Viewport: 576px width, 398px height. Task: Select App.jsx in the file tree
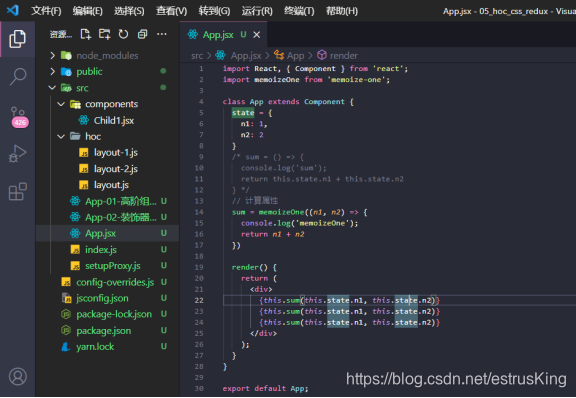point(107,233)
